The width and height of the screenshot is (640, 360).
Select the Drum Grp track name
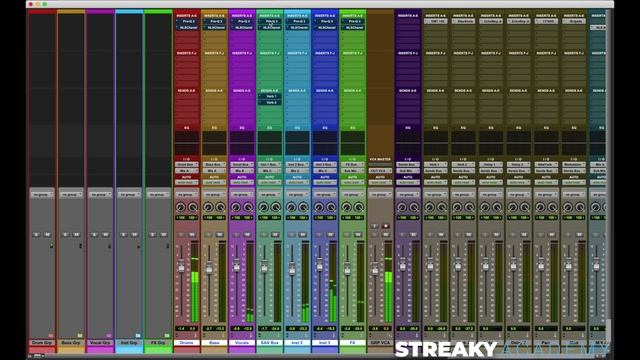click(x=42, y=343)
